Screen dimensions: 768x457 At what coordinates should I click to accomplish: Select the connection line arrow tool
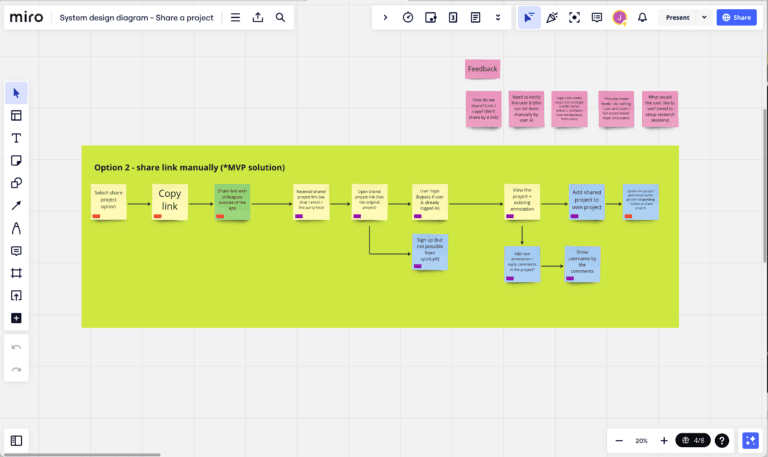pyautogui.click(x=16, y=206)
